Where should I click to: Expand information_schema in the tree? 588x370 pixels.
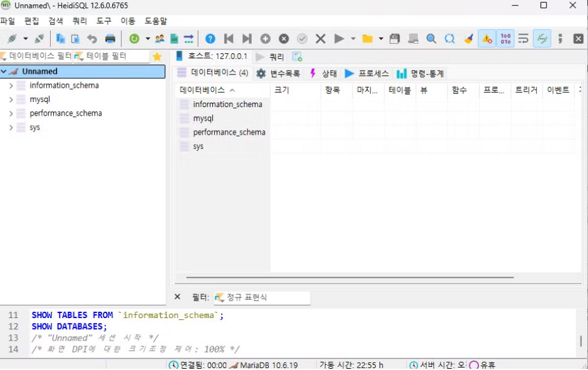click(11, 86)
